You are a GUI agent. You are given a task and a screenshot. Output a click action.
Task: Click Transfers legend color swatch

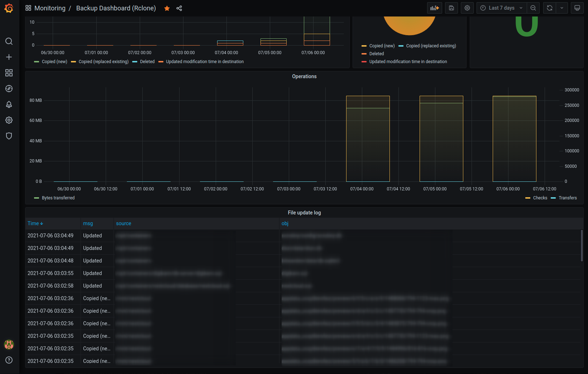[x=553, y=198]
